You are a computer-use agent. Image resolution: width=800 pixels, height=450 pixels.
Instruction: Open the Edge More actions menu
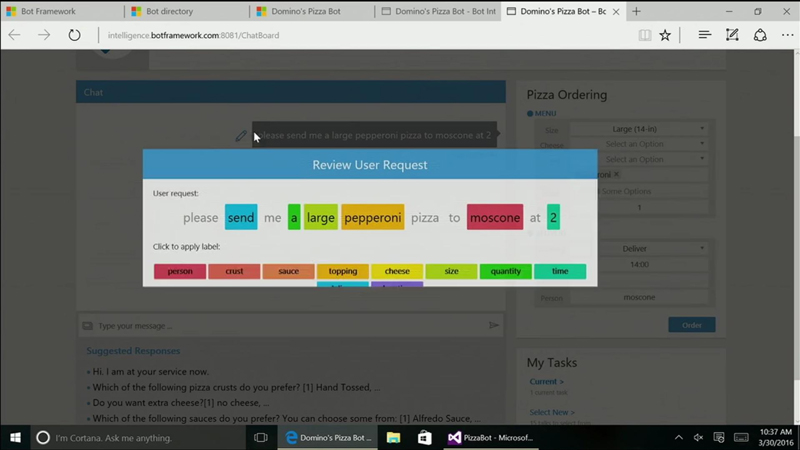click(787, 35)
